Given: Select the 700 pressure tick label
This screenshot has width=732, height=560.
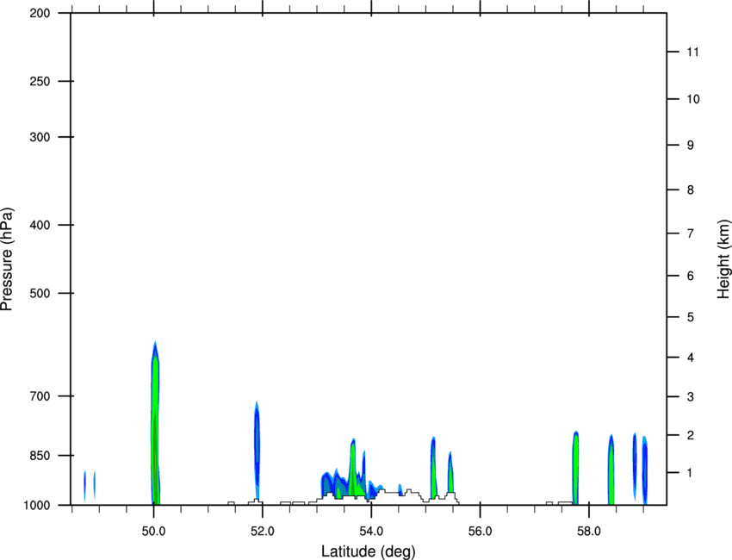Looking at the screenshot, I should [x=40, y=396].
